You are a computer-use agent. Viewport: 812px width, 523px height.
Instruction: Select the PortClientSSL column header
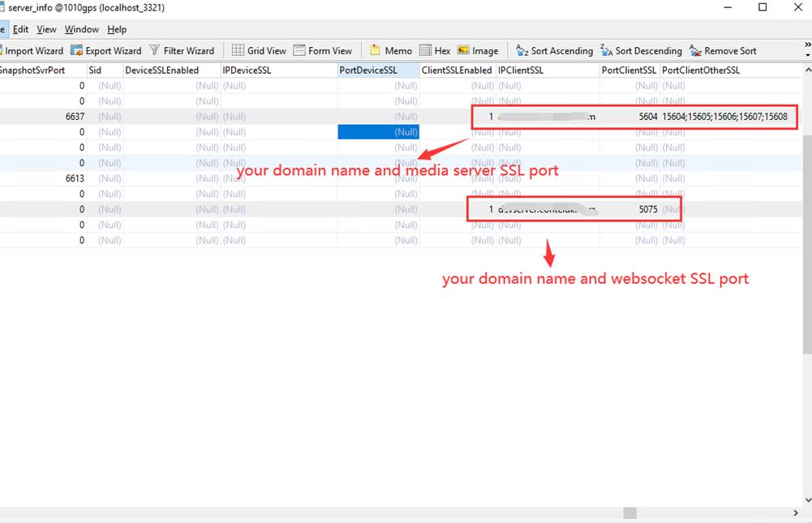[629, 71]
